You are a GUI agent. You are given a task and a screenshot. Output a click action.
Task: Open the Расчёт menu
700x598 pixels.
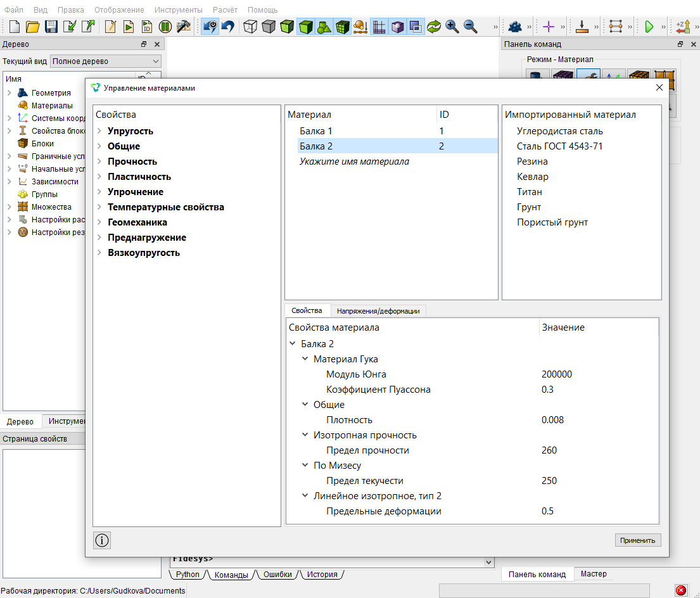tap(225, 10)
